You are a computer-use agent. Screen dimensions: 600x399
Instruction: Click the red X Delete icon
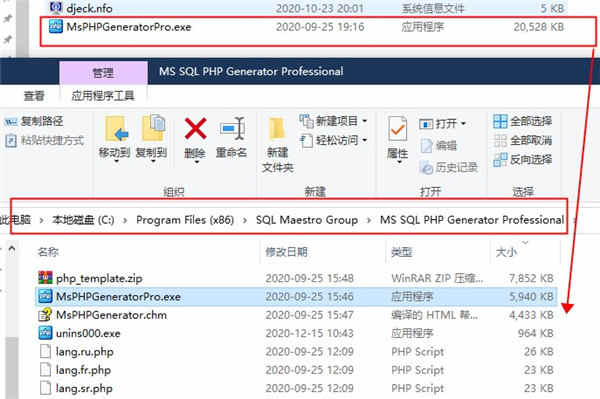click(196, 129)
